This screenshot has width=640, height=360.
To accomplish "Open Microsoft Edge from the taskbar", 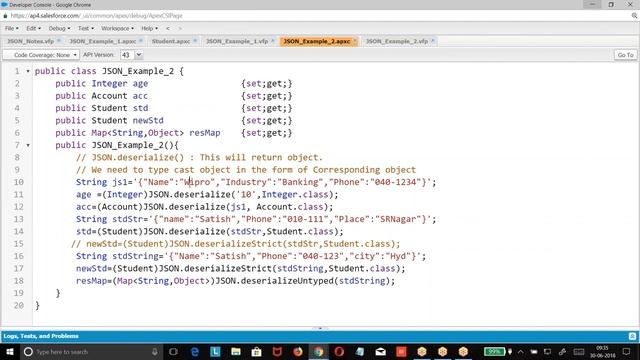I will (x=195, y=351).
